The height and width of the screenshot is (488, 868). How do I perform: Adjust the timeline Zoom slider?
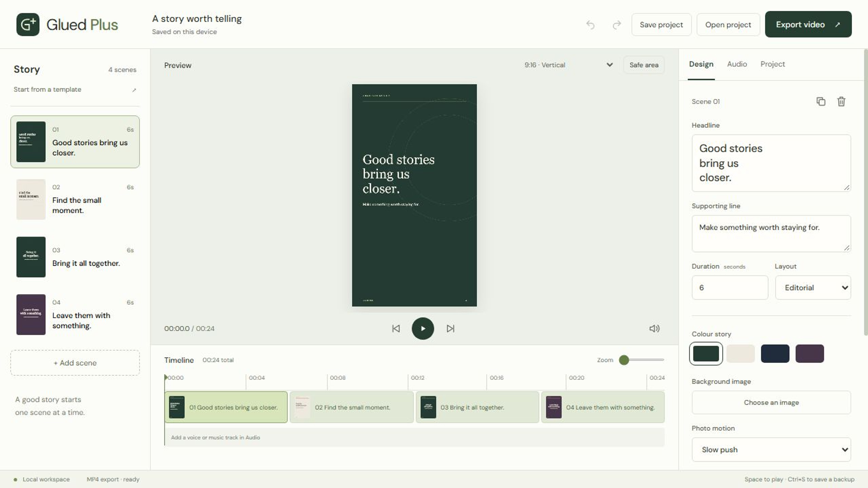point(641,360)
